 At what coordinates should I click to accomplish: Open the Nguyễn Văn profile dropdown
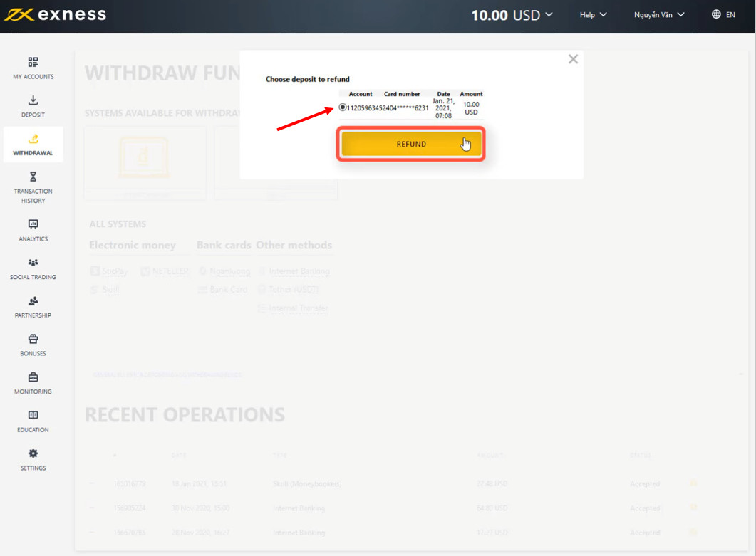(659, 15)
